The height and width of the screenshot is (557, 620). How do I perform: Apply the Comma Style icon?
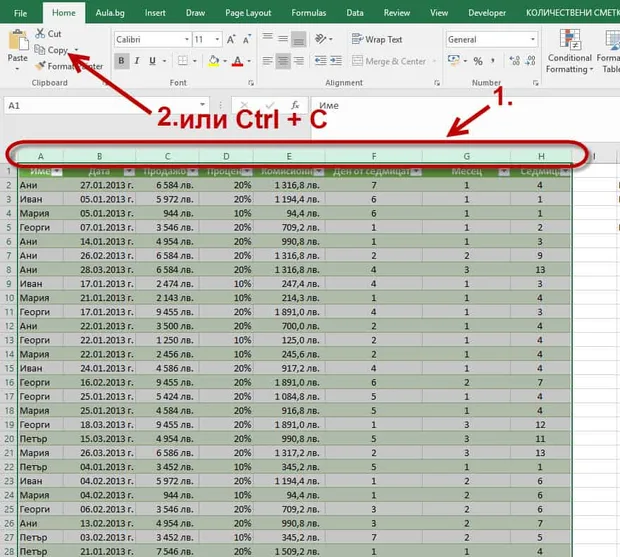tap(493, 61)
